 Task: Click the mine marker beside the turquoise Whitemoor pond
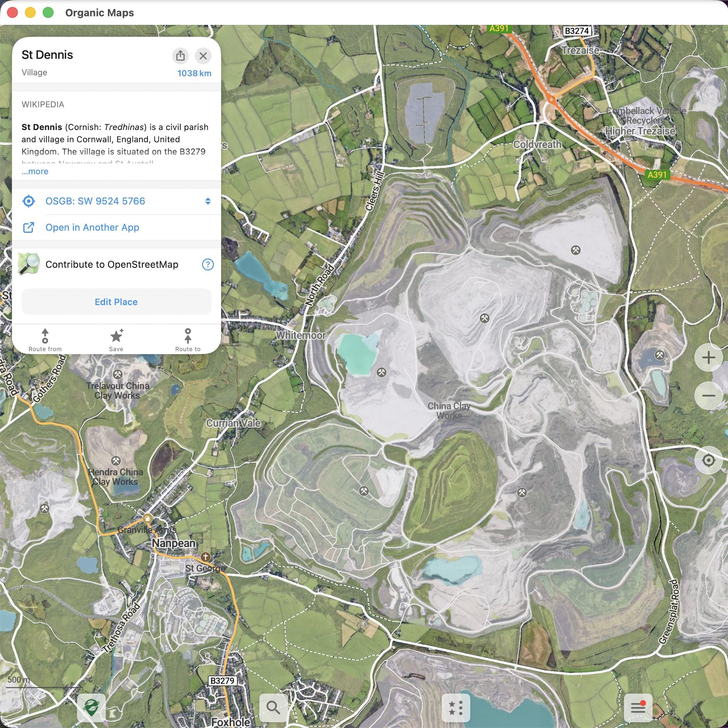click(381, 373)
